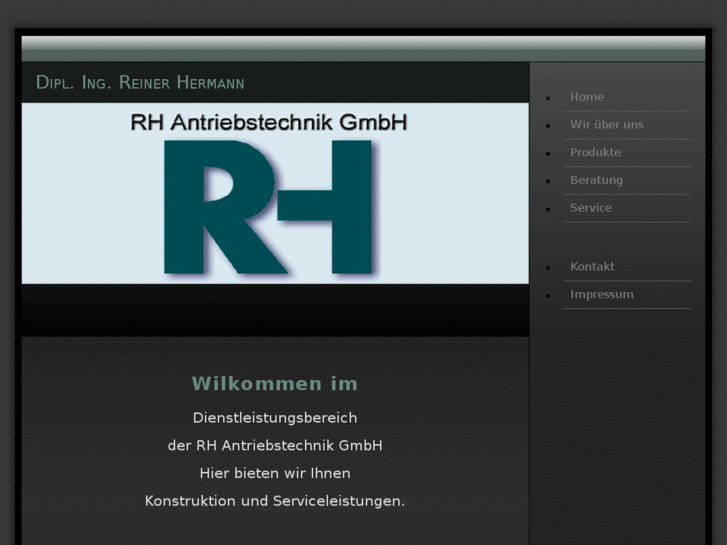Click the 'Hier bieten wir Ihnen' line
The height and width of the screenshot is (545, 727).
275,474
